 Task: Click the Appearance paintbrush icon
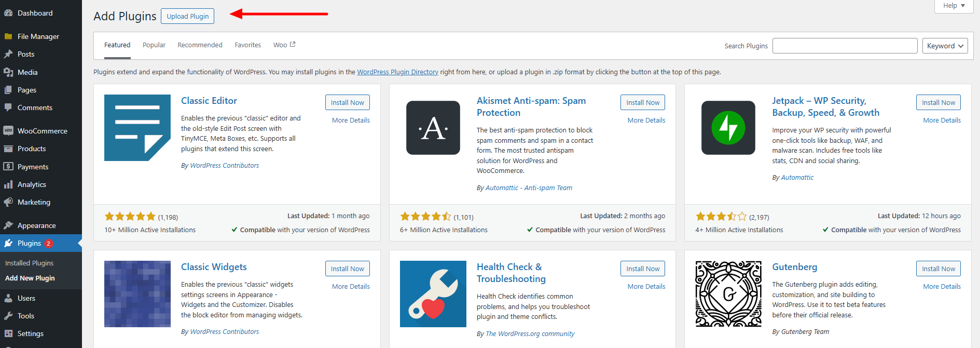[x=8, y=225]
